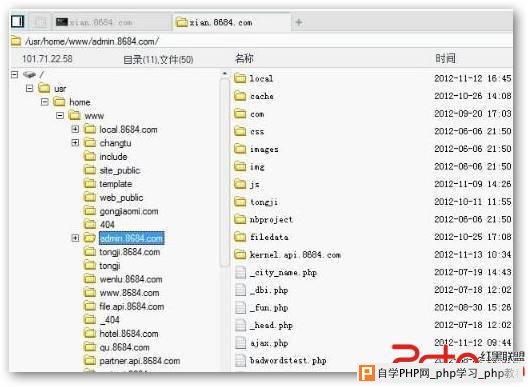528x387 pixels.
Task: Sort by the 时间 column header
Action: click(x=445, y=58)
